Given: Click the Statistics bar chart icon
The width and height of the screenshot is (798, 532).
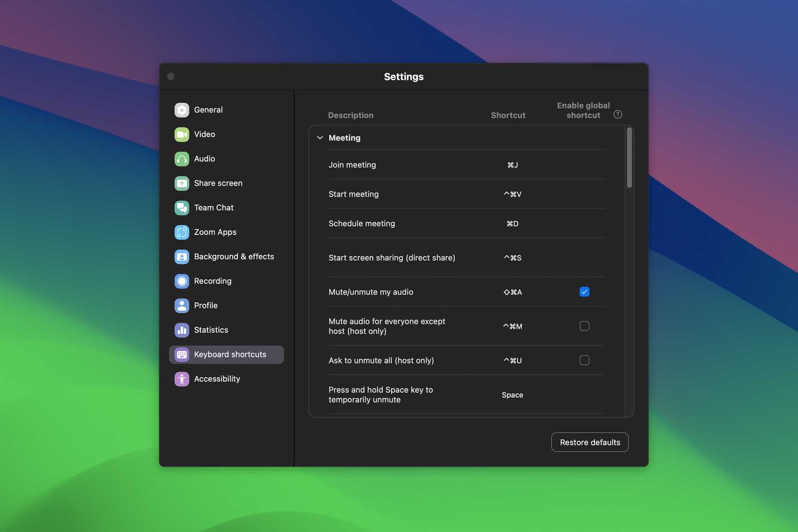Looking at the screenshot, I should click(182, 330).
